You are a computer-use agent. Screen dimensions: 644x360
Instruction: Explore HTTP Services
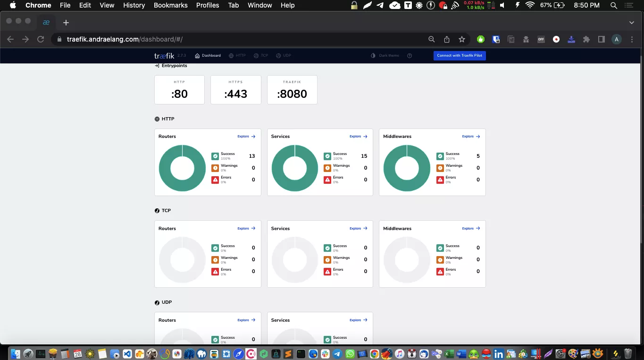click(359, 137)
